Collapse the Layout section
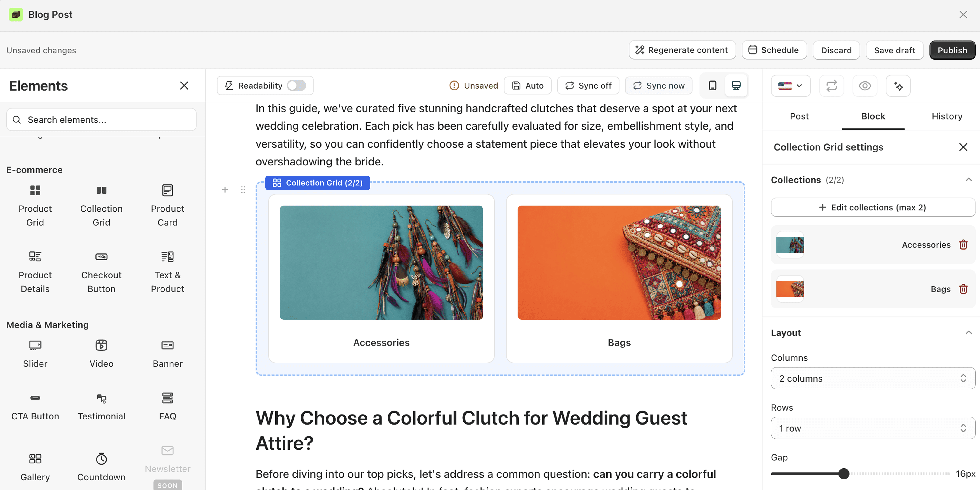980x490 pixels. [x=969, y=333]
